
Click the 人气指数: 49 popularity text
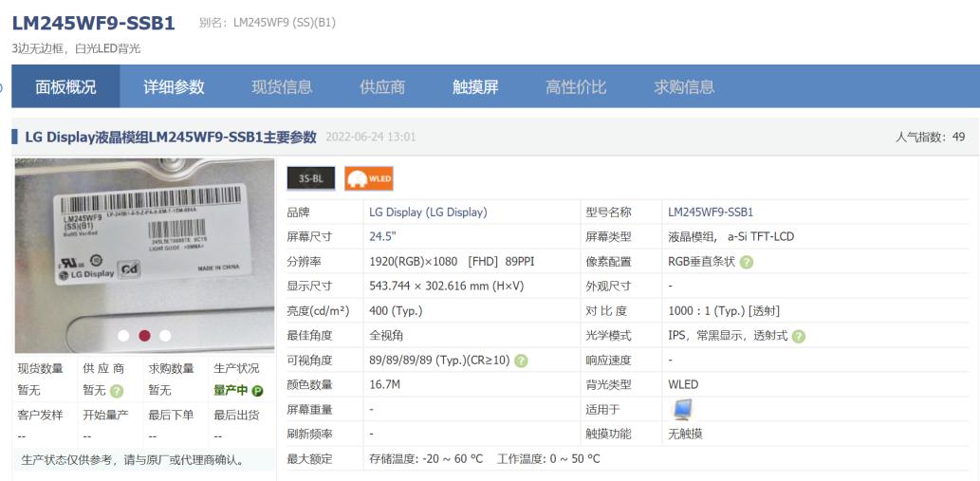point(930,137)
